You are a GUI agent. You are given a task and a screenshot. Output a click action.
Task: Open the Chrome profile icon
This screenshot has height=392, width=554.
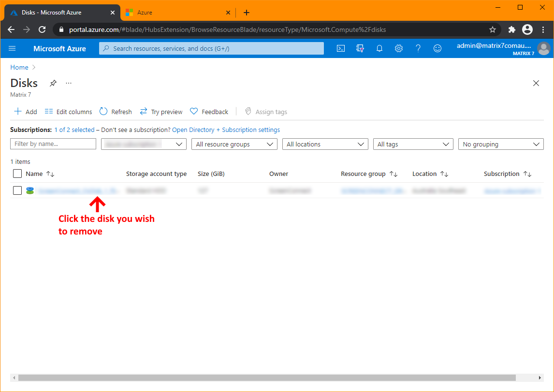coord(527,29)
